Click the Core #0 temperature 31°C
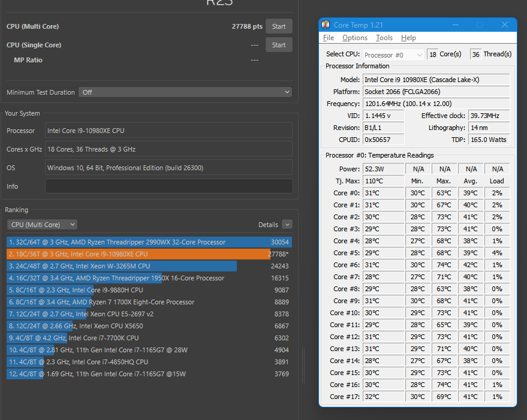This screenshot has height=420, width=527. [384, 193]
